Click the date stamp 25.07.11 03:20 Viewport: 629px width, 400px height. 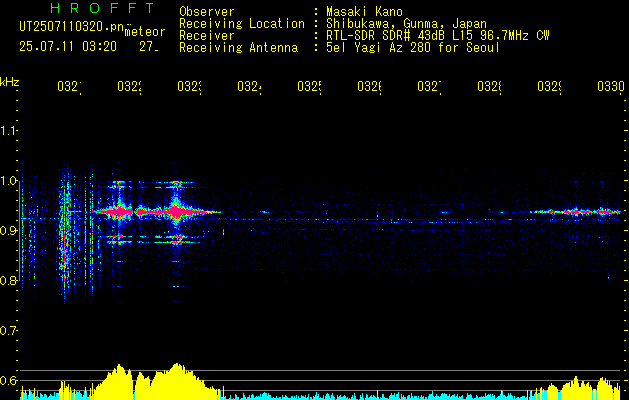click(x=68, y=47)
